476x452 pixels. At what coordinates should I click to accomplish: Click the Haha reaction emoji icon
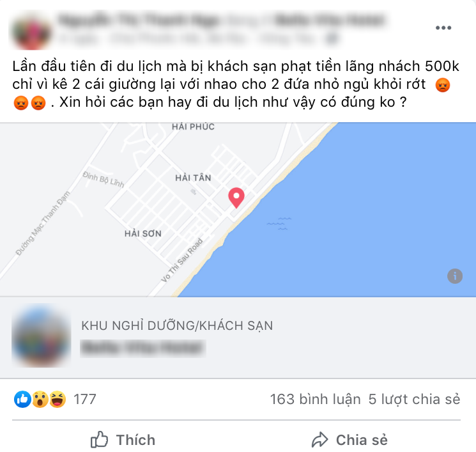click(58, 399)
